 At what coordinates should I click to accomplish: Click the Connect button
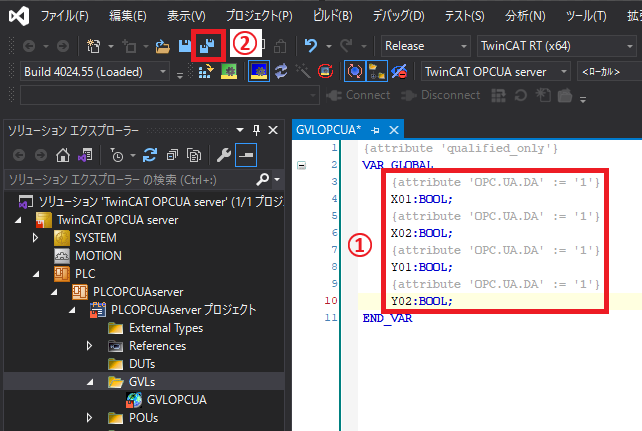[x=359, y=95]
